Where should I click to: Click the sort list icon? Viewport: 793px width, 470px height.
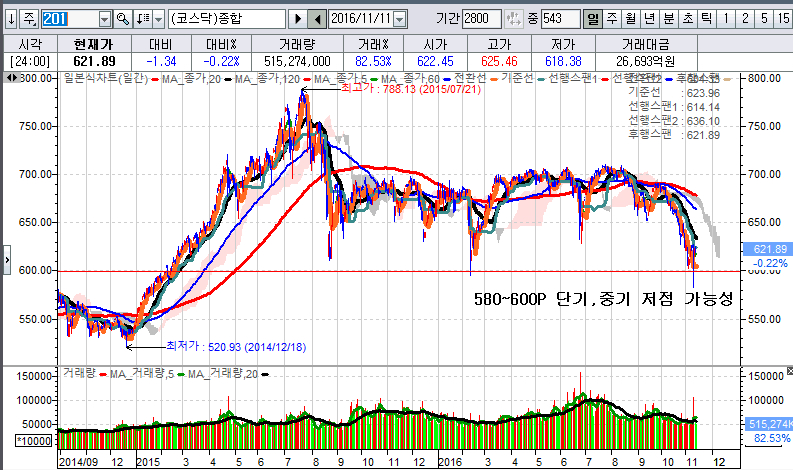(x=142, y=19)
